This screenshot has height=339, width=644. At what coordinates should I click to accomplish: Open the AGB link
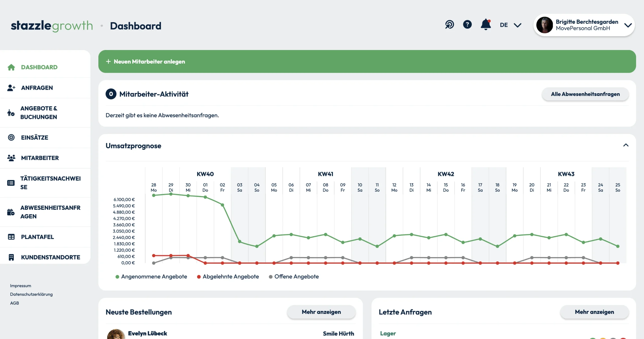(15, 303)
